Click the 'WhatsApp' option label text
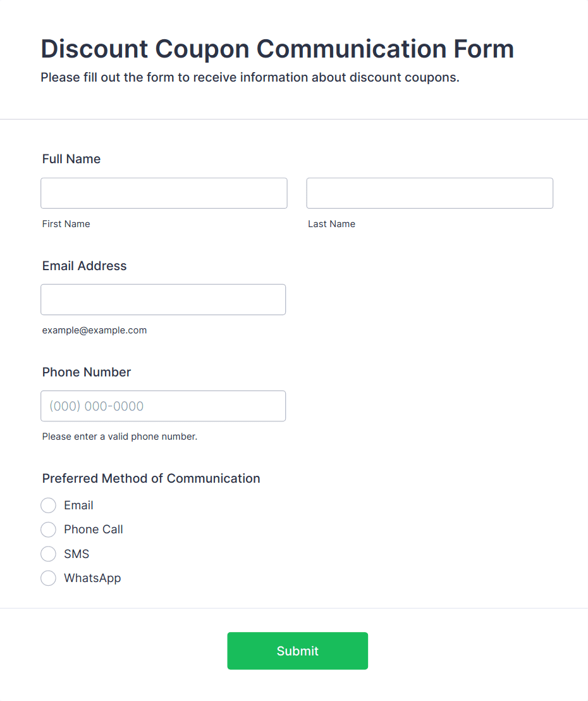This screenshot has width=588, height=701. [92, 578]
